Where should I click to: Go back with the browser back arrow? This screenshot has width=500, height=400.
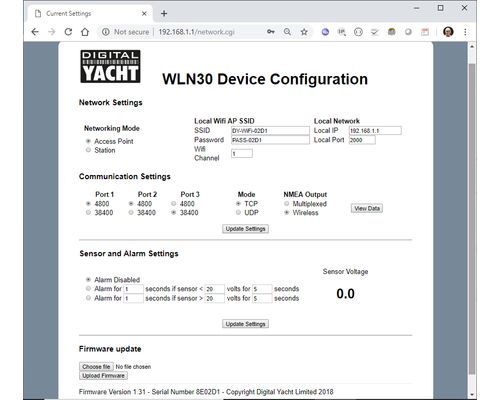click(35, 32)
